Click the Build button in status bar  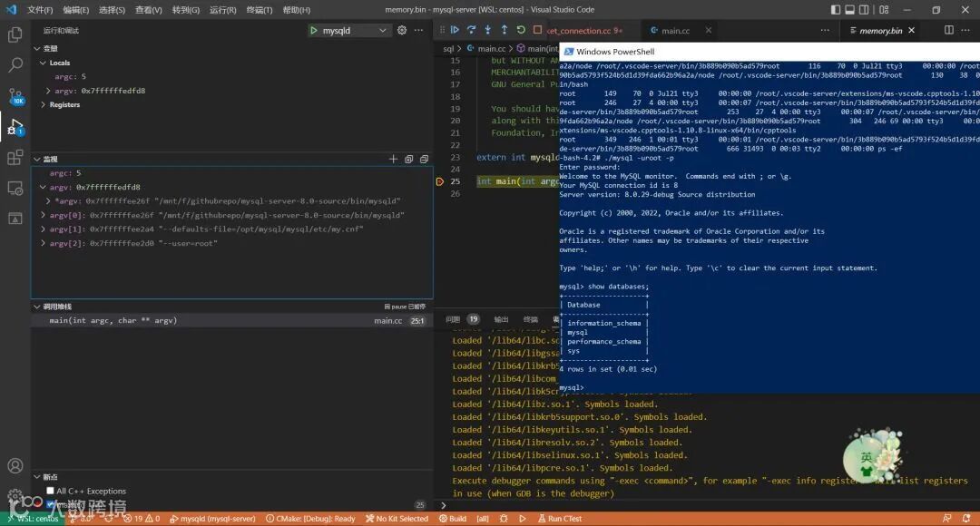pos(453,519)
